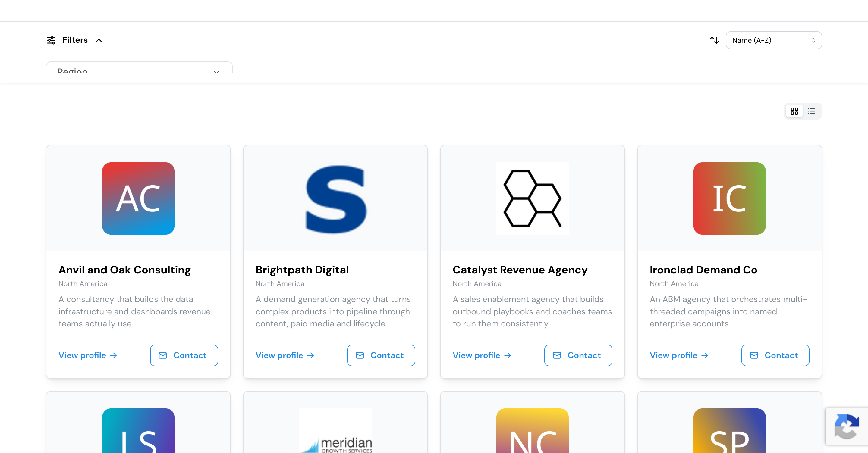Click the sort direction arrows icon
The height and width of the screenshot is (453, 868).
[x=714, y=40]
